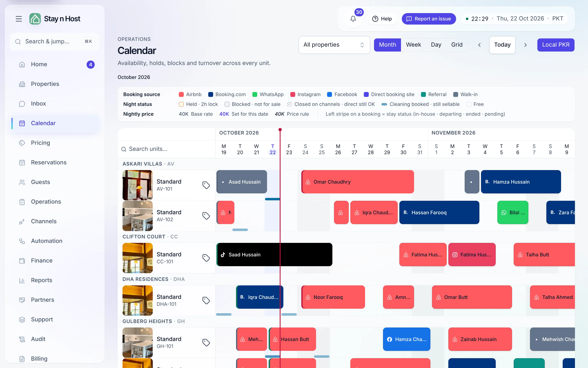
Task: Open Help
Action: tap(382, 19)
